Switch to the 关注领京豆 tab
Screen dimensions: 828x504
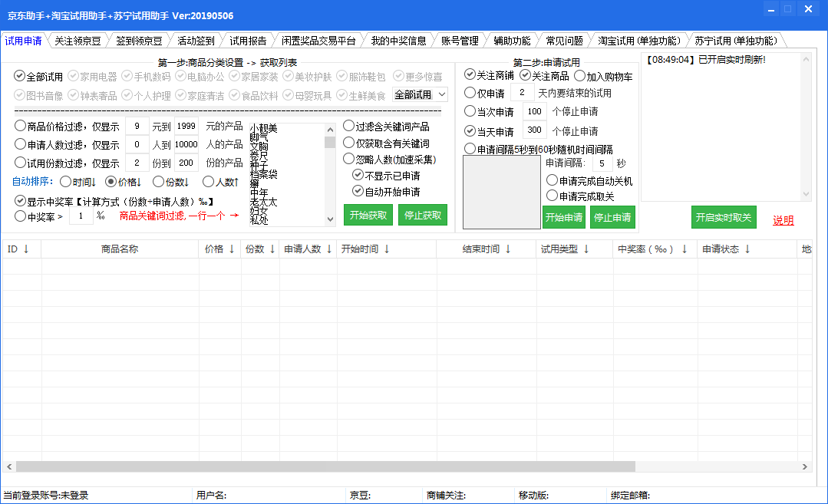(78, 41)
